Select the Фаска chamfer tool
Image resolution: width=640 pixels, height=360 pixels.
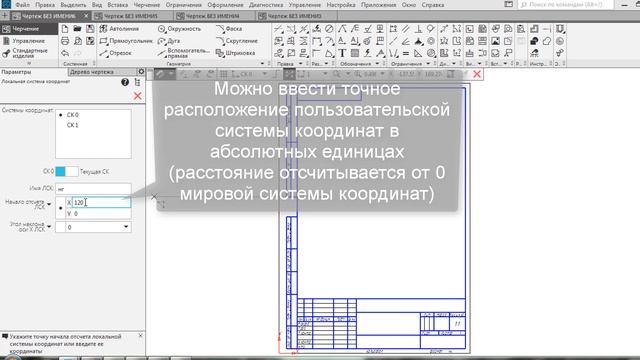coord(229,29)
